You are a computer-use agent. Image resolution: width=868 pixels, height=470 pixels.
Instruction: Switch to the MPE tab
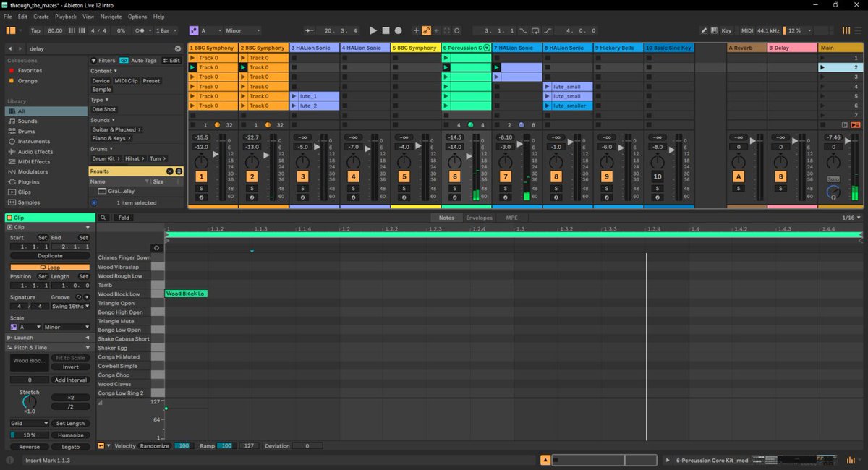(x=511, y=218)
